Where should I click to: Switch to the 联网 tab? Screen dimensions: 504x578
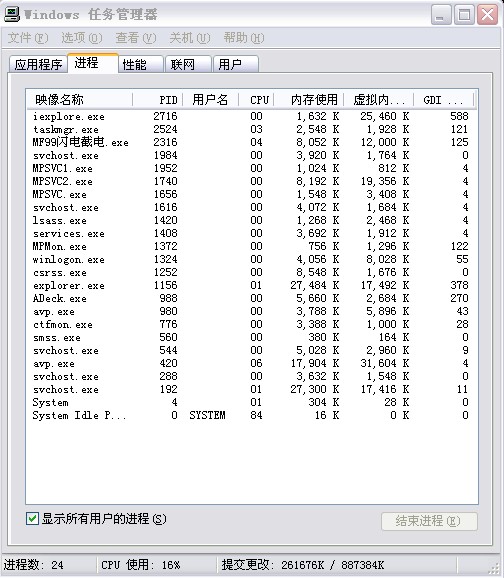tap(188, 65)
